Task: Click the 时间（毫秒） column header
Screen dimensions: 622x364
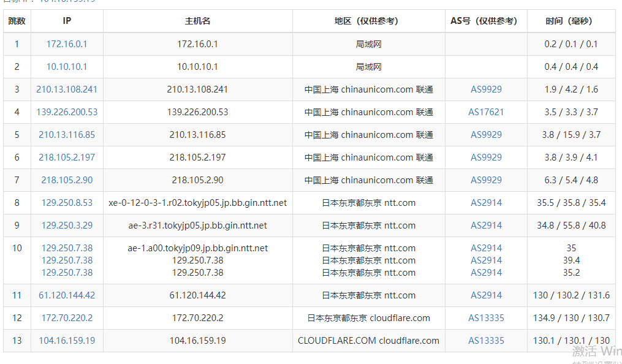Action: 571,21
